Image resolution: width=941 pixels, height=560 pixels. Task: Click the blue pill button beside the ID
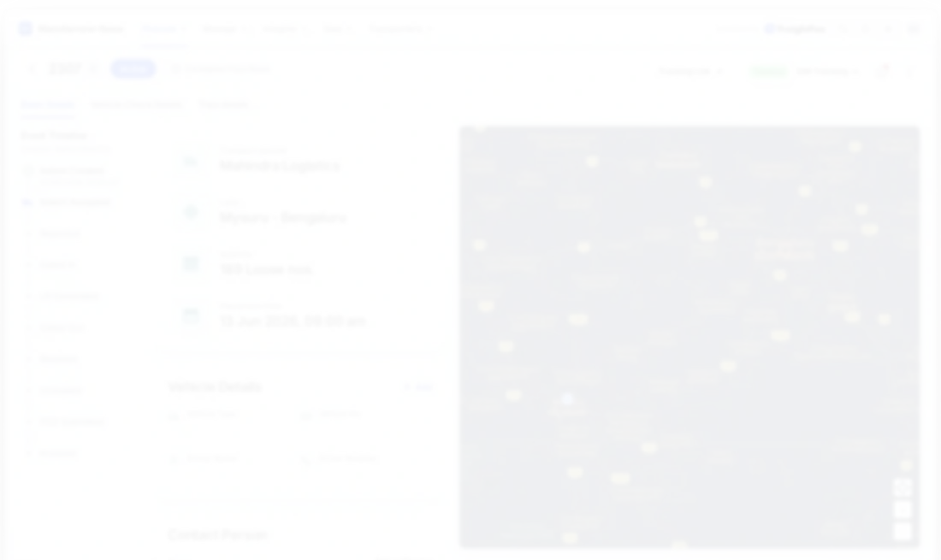(x=133, y=69)
